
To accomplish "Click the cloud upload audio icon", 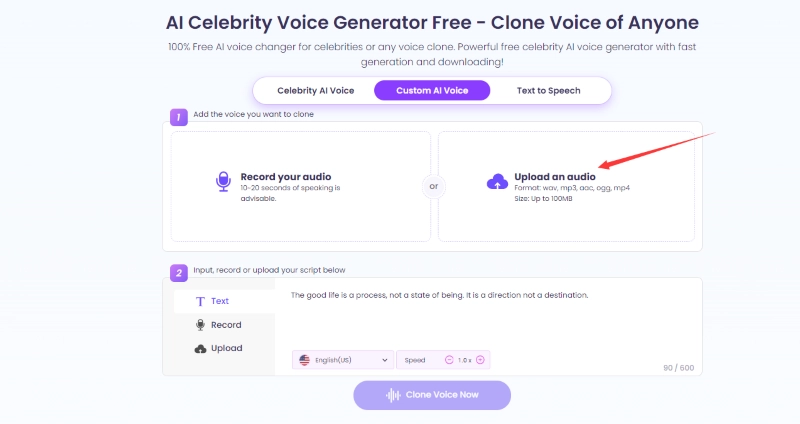I will (x=497, y=181).
